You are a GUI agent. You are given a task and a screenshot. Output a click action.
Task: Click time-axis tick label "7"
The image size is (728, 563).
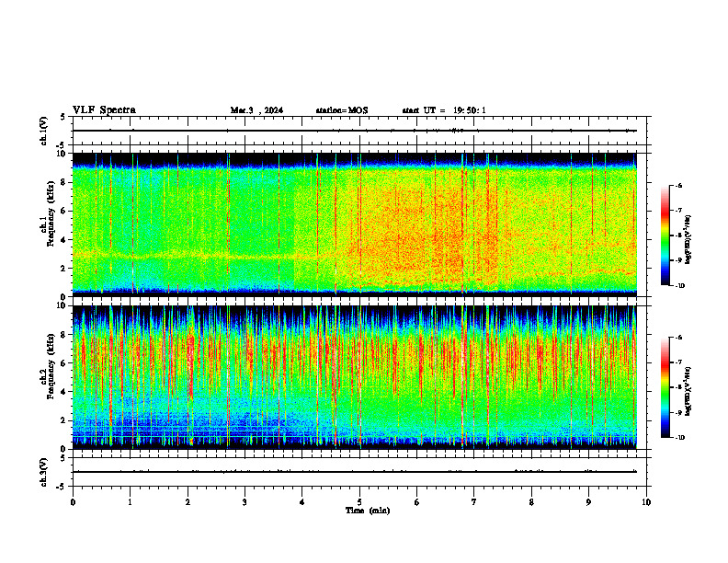[x=474, y=502]
